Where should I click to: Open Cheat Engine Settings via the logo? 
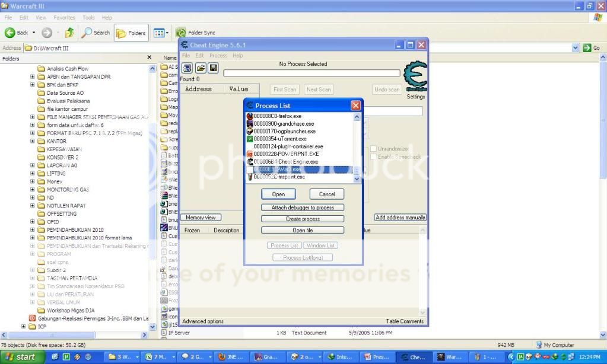[415, 77]
